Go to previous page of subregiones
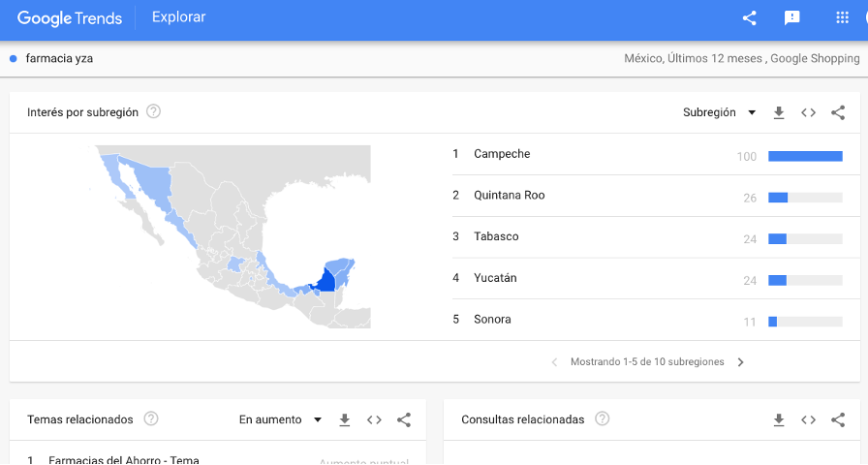This screenshot has width=868, height=465. (554, 362)
